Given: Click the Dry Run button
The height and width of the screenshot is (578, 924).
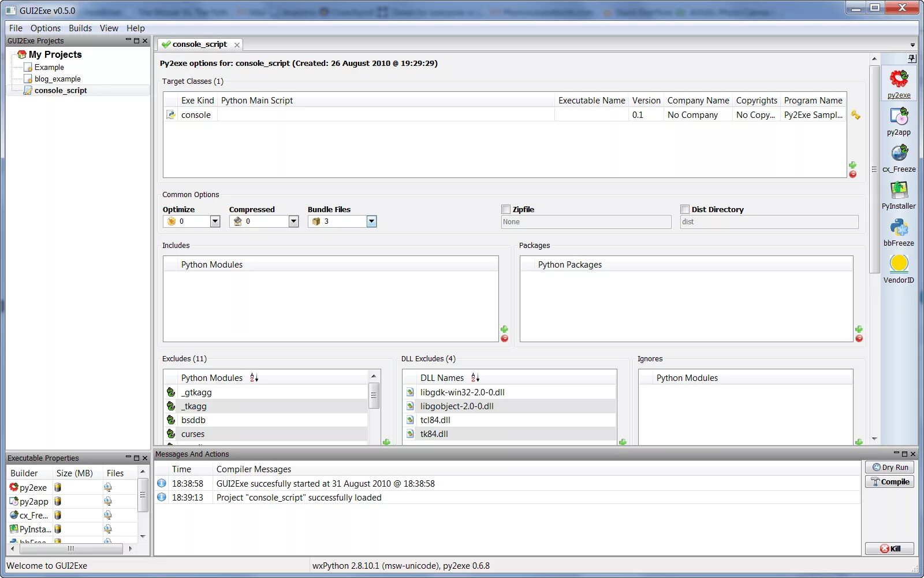Looking at the screenshot, I should click(889, 467).
